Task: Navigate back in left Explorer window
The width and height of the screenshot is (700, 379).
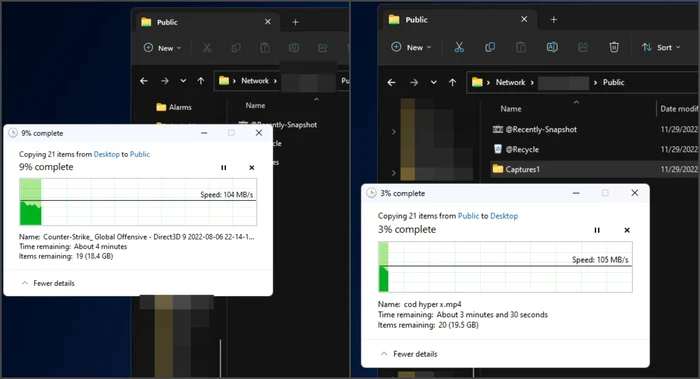Action: click(x=144, y=81)
